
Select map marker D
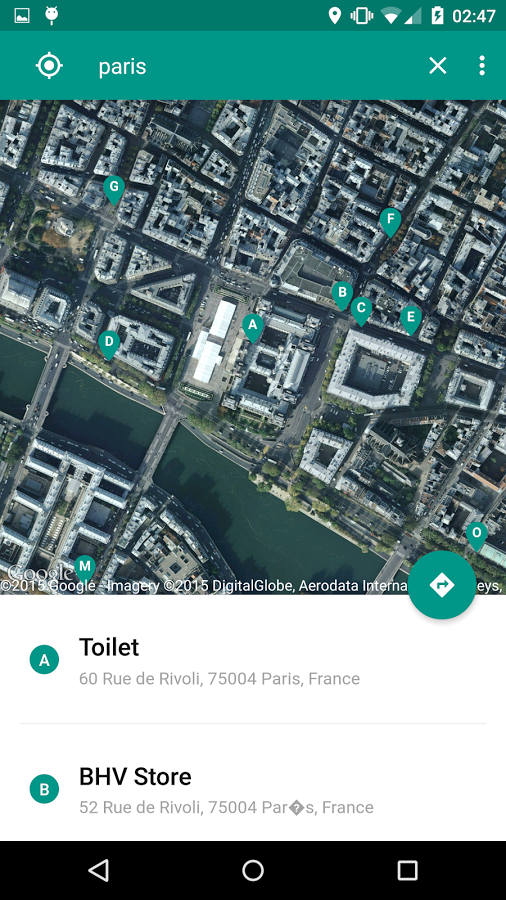point(109,345)
